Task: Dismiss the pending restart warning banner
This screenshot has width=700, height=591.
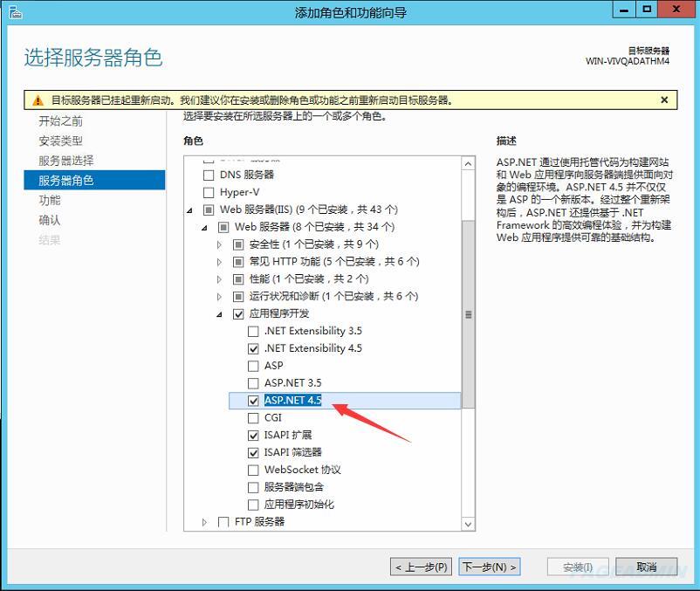Action: (x=664, y=100)
